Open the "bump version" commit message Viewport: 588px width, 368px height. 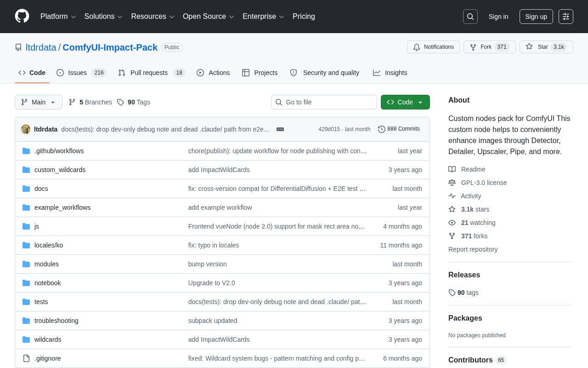(208, 264)
